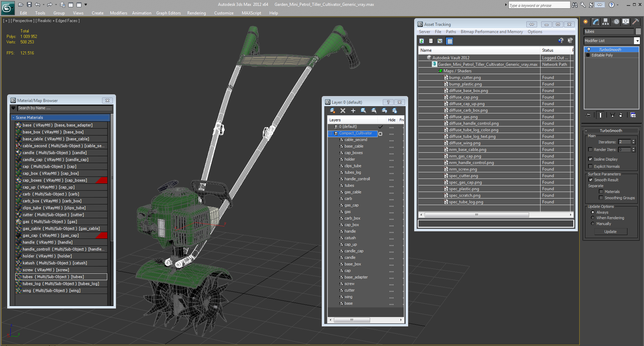Click the Realistic + Edged Faces viewport label
Screen dimensions: 644x346
[x=58, y=21]
